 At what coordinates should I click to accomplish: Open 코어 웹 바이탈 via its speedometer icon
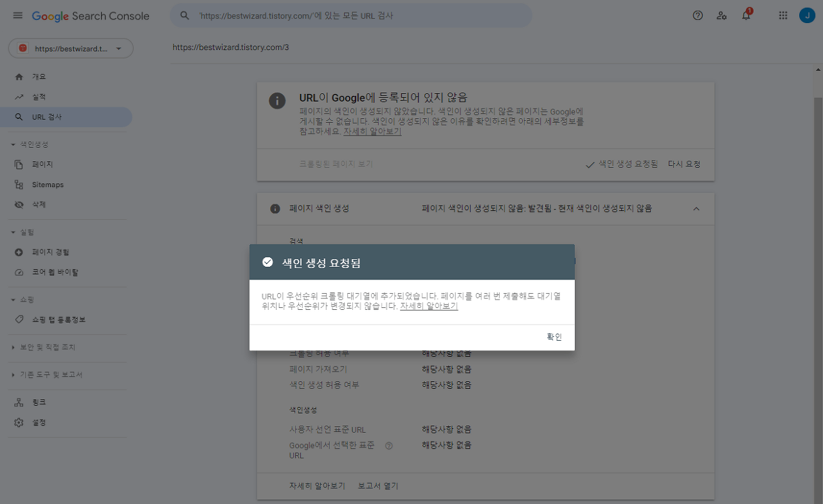click(19, 273)
